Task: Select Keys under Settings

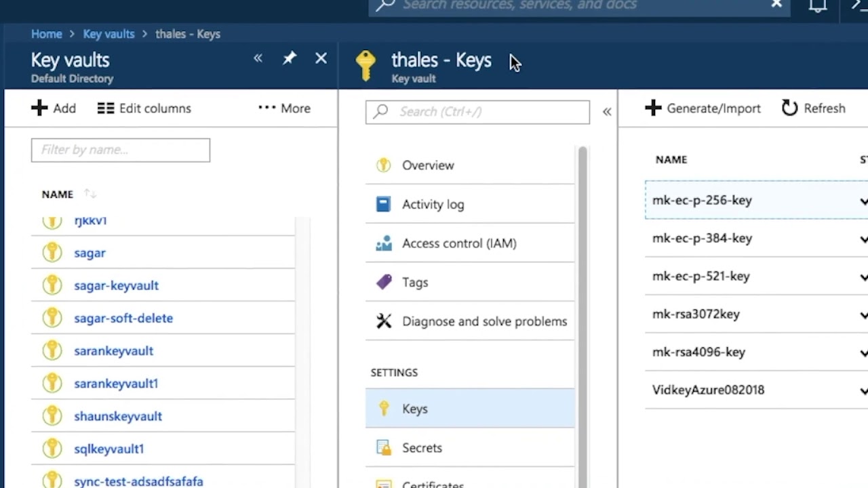Action: 470,409
